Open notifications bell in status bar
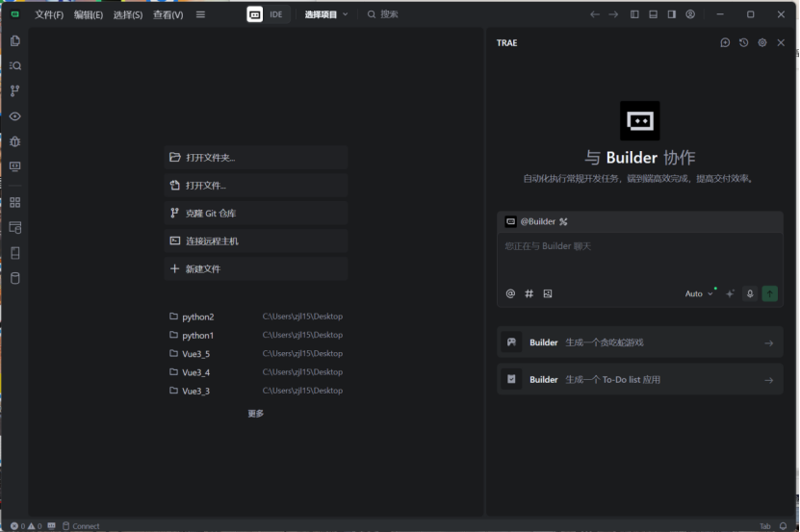800x532 pixels. (x=784, y=526)
